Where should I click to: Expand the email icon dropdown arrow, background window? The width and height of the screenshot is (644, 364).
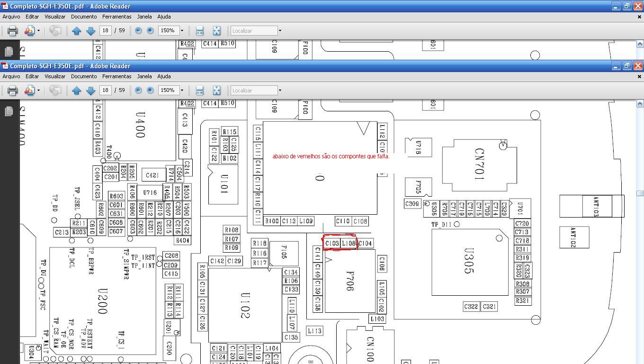[x=38, y=31]
